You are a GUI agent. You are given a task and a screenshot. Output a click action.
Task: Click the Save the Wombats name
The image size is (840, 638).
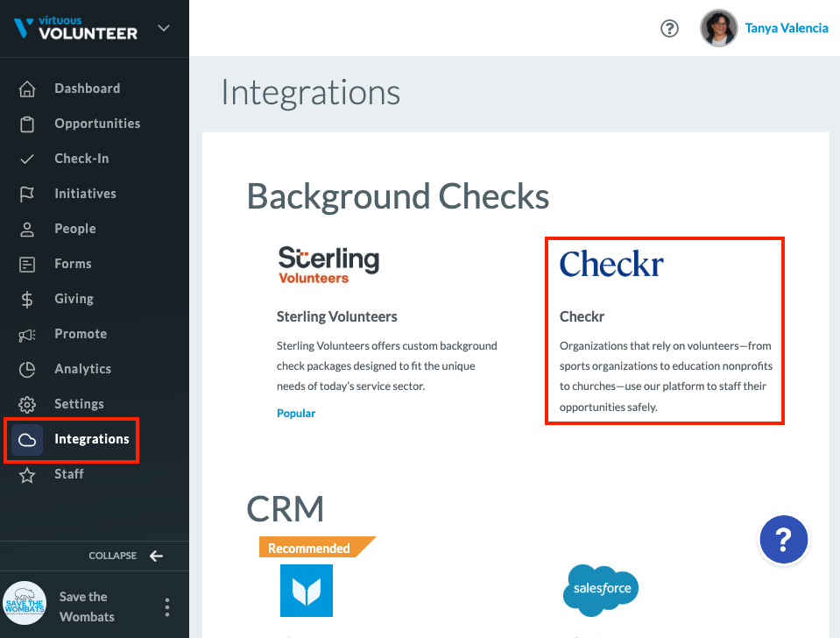[87, 607]
